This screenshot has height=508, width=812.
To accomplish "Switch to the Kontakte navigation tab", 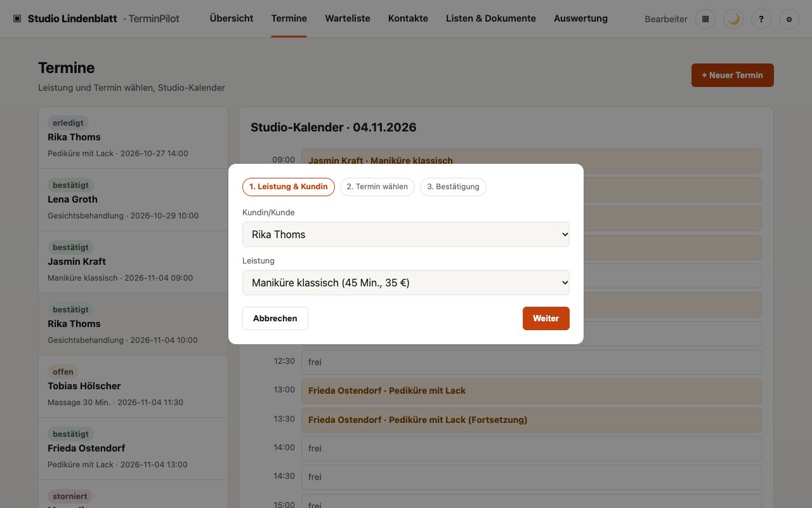I will pyautogui.click(x=408, y=18).
